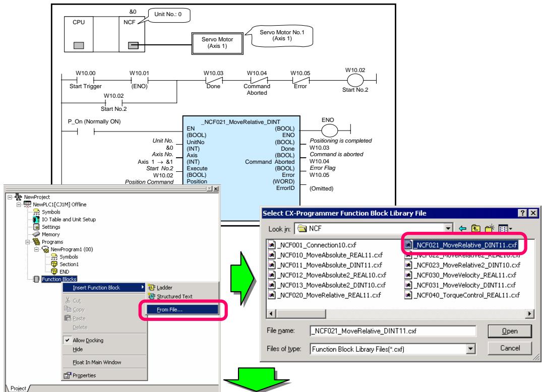The image size is (542, 392).
Task: Select _NCF021_MoveRelative_DINT11.cxf file
Action: coord(461,245)
